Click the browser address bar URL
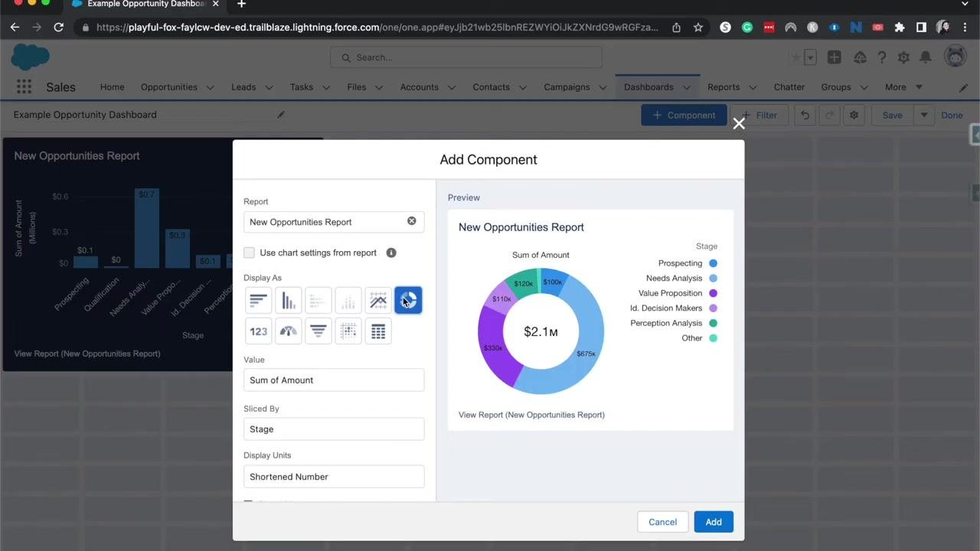The width and height of the screenshot is (980, 551). [x=377, y=27]
